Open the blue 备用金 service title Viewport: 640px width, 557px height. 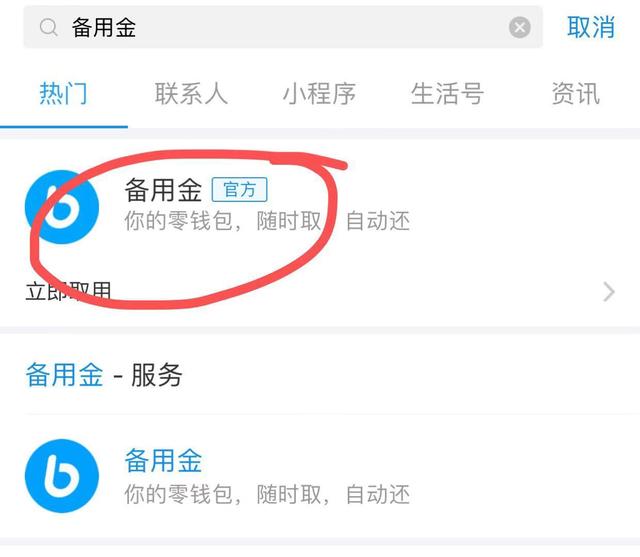point(163,460)
